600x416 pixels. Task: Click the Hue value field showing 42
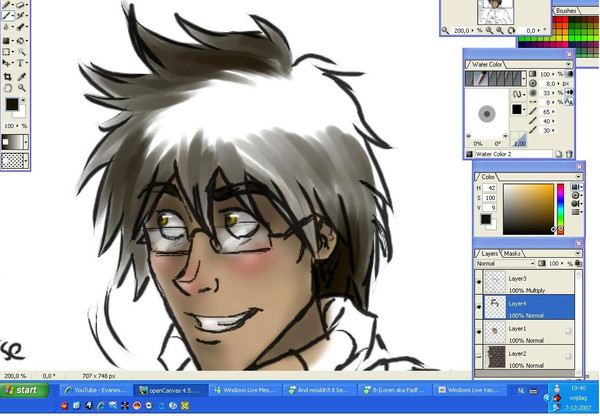click(490, 188)
